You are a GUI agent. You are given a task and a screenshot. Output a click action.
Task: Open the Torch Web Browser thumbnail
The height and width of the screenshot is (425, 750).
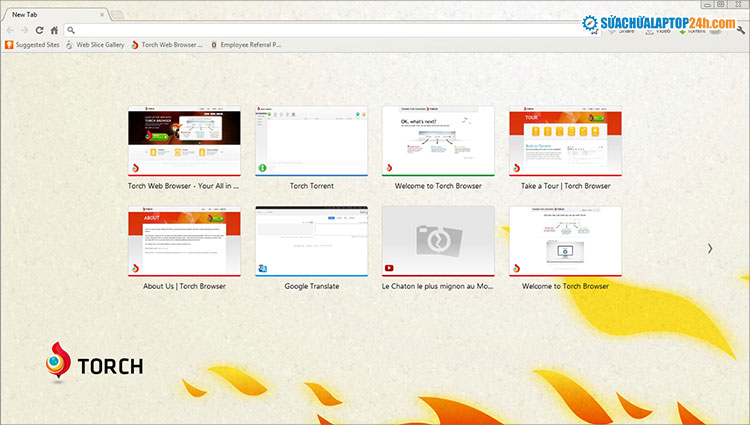point(185,141)
